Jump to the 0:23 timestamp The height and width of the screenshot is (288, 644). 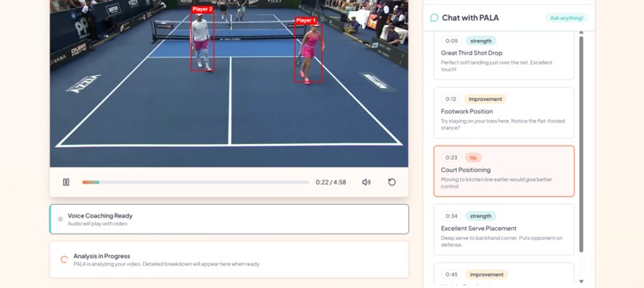point(451,158)
